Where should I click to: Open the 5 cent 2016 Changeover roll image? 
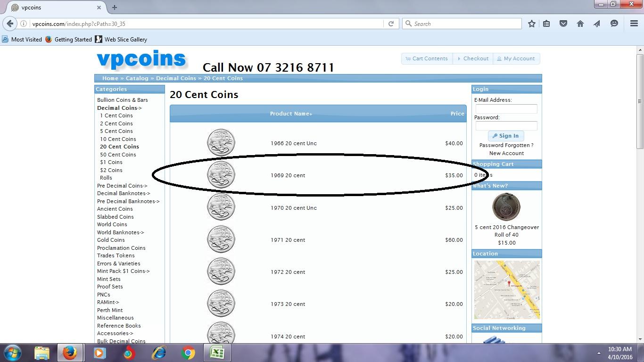click(506, 207)
